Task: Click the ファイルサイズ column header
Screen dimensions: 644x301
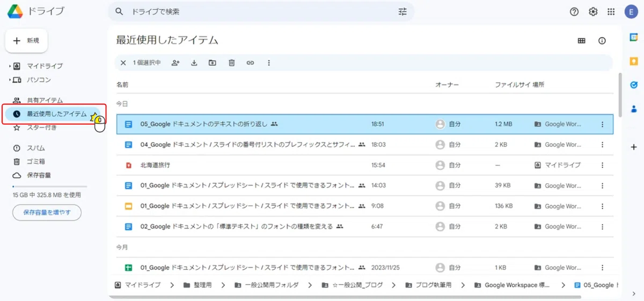Action: pos(513,85)
